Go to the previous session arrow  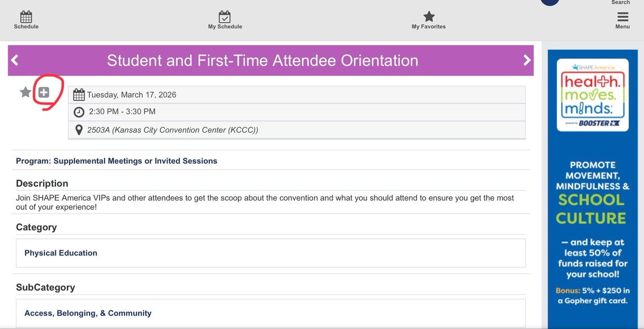[x=15, y=60]
